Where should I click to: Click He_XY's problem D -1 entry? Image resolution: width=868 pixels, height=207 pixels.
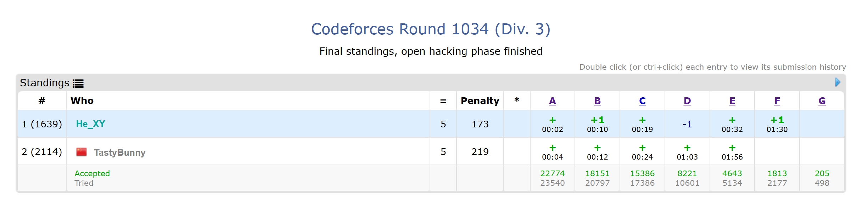click(x=687, y=124)
